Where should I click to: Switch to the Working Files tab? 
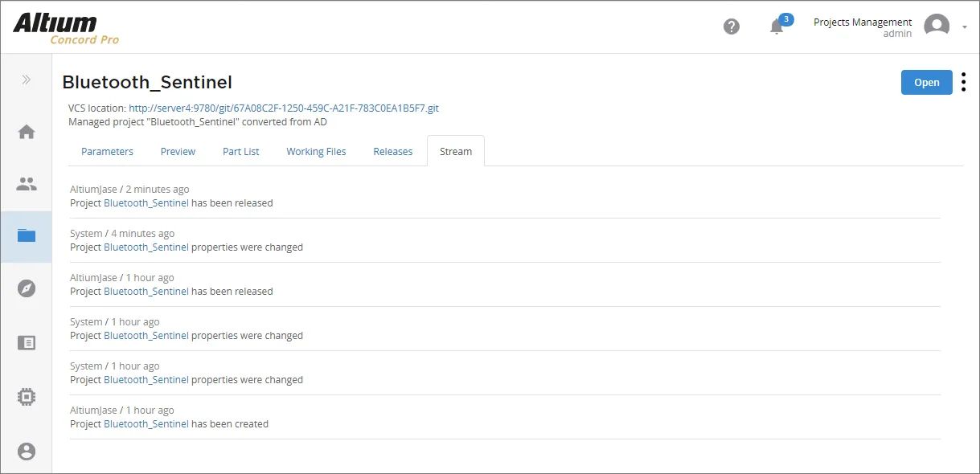point(317,152)
